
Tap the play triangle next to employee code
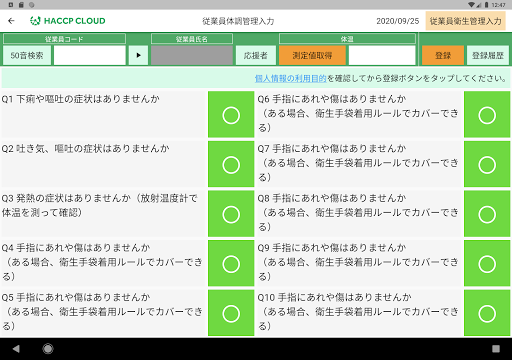(138, 55)
